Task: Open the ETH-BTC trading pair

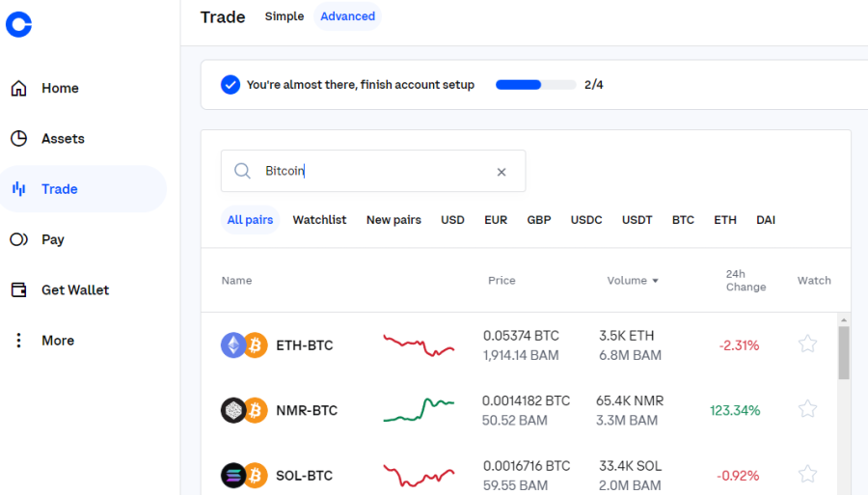Action: click(x=304, y=344)
